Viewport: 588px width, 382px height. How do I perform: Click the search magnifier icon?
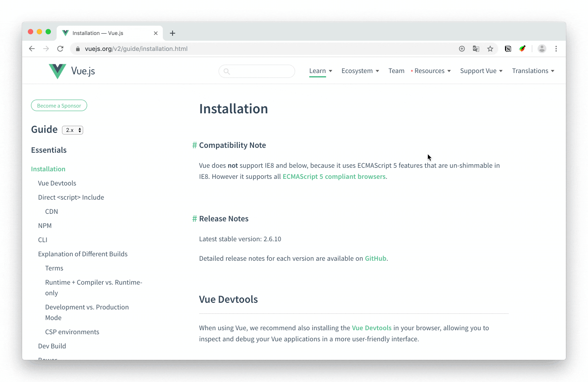point(227,71)
